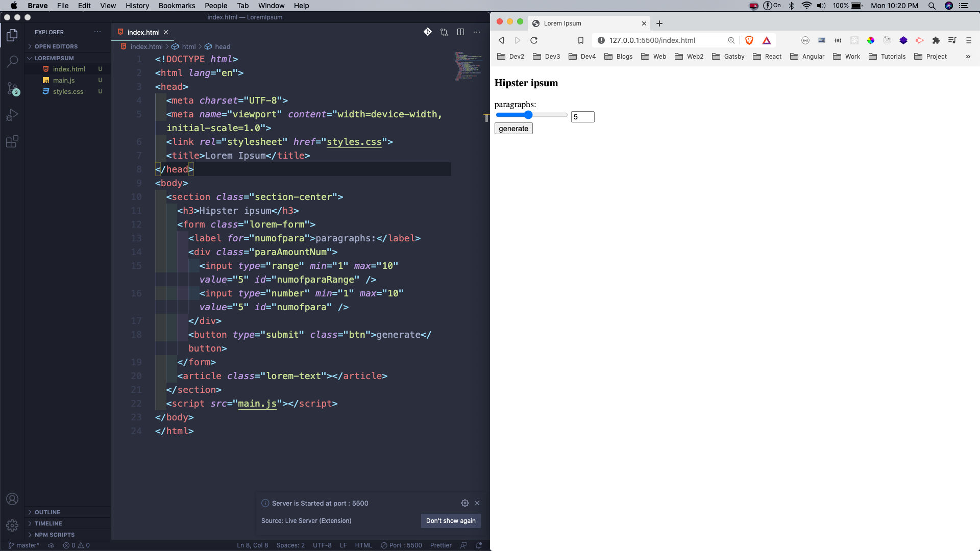Screen dimensions: 980x551
Task: Click the Brave address bar URL
Action: click(x=652, y=40)
